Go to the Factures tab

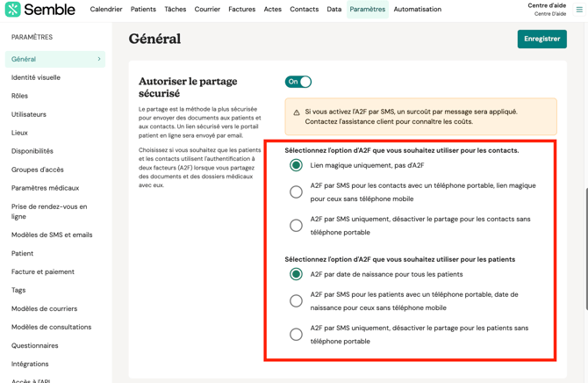[242, 10]
